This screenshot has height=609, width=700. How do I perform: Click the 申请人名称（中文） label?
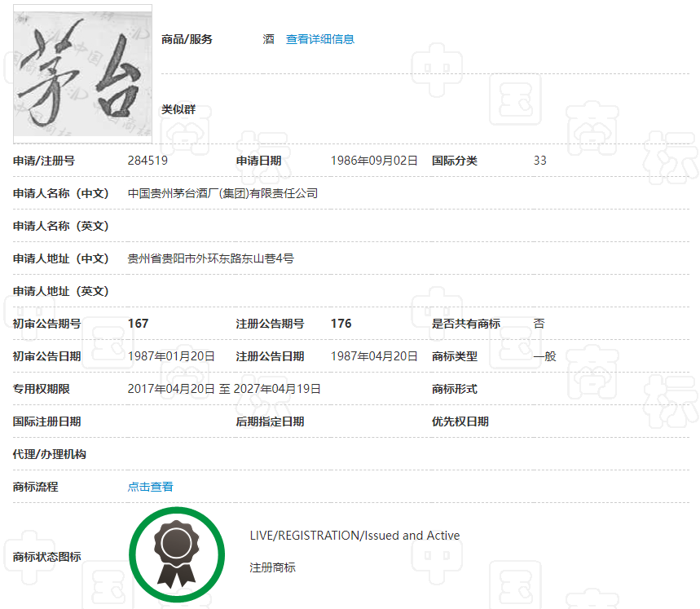tap(61, 193)
